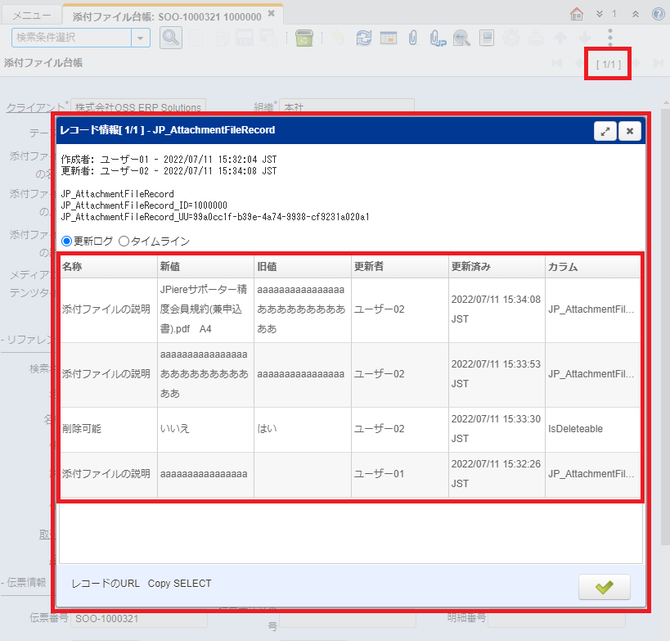670x641 pixels.
Task: Click the JP_AttachmentFileRecord_UU line text
Action: click(x=215, y=217)
